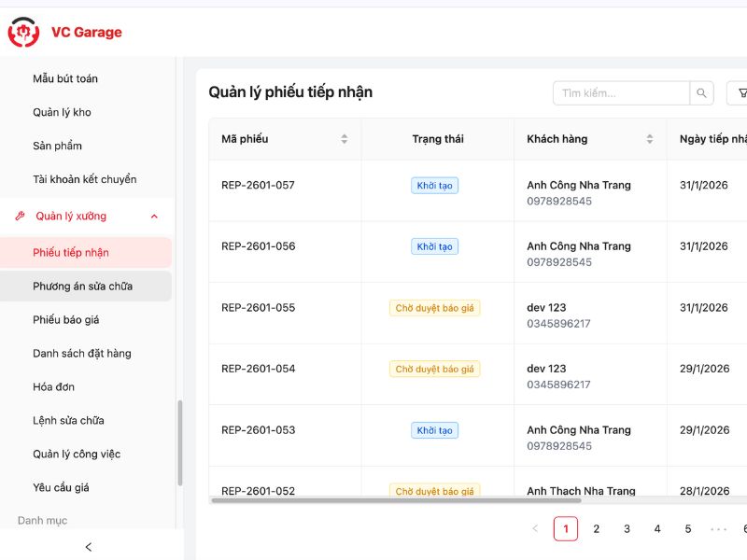Click the Khởi tạo badge on REP-2601-057
Viewport: 747px width, 560px height.
(x=435, y=185)
